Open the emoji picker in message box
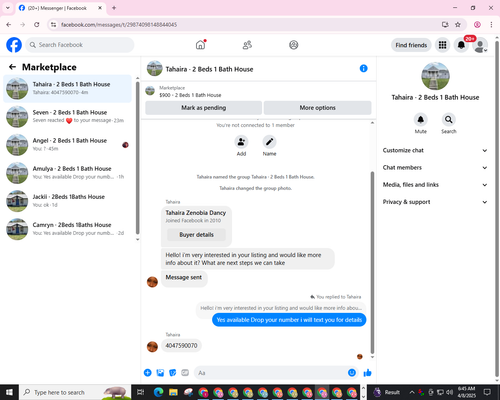500x400 pixels. [x=352, y=373]
